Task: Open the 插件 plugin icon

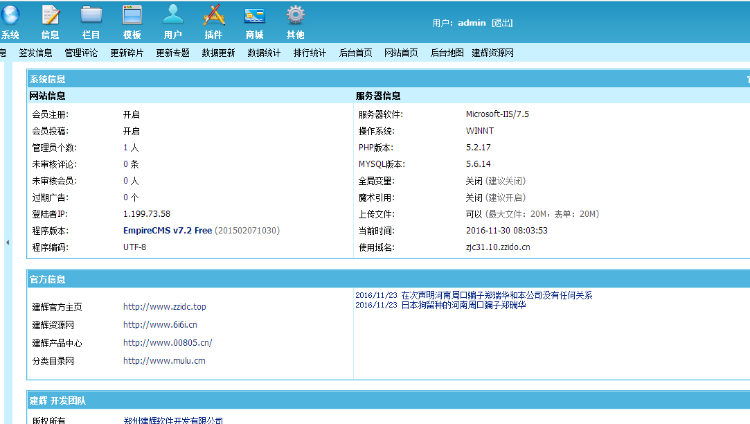Action: 214,15
